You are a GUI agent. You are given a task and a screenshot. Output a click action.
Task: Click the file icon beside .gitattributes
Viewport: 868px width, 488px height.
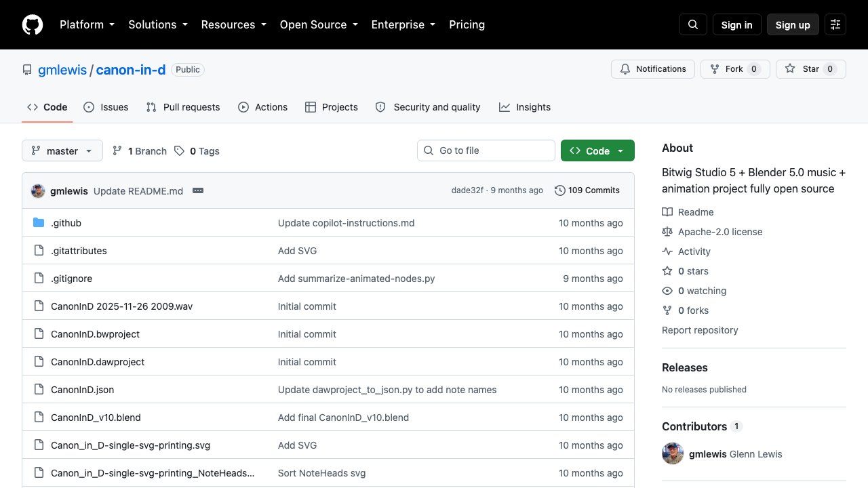[39, 251]
